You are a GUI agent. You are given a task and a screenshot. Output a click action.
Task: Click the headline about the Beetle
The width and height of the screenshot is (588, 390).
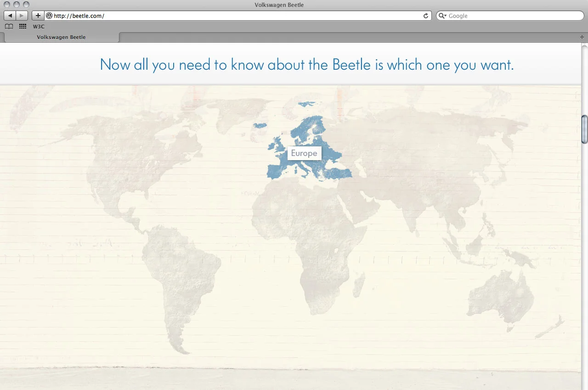click(x=307, y=64)
